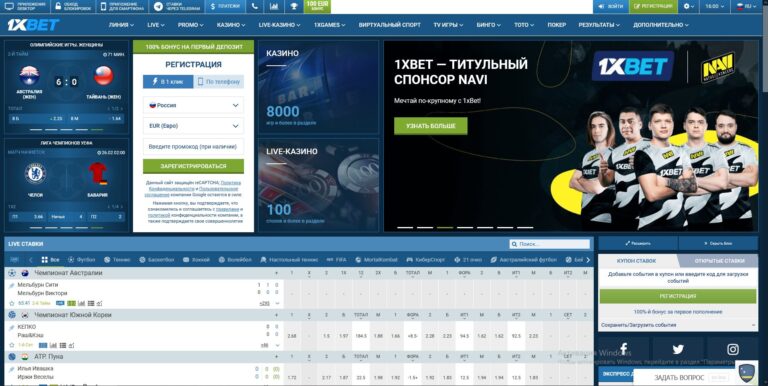Filter live bets by Волейбол
Screen dimensions: 768x386
coord(235,260)
